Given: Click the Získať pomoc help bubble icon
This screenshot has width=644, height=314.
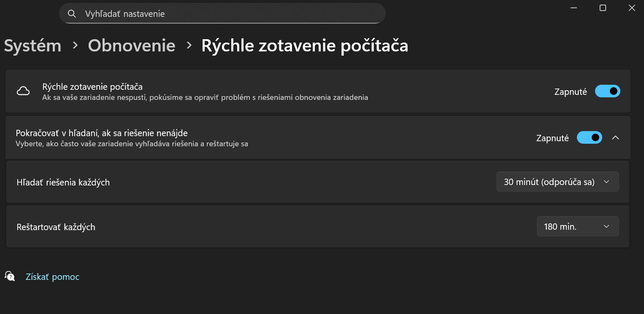Looking at the screenshot, I should pyautogui.click(x=10, y=276).
